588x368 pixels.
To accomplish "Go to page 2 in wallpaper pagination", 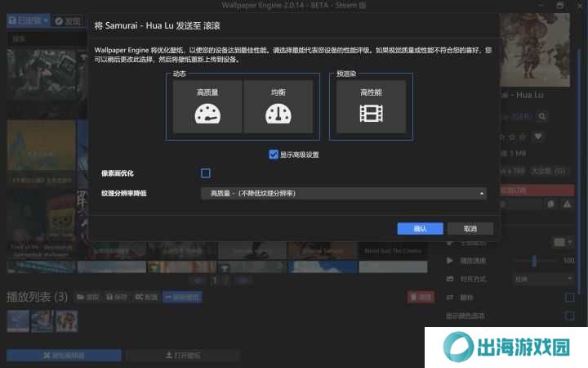I will 225,280.
